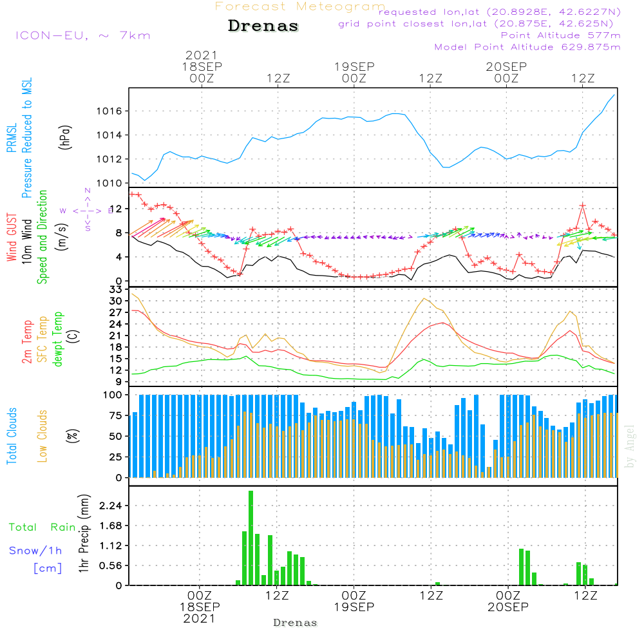
Task: Click the 'ICON-EU, ~ 7km' model label
Action: [x=83, y=35]
